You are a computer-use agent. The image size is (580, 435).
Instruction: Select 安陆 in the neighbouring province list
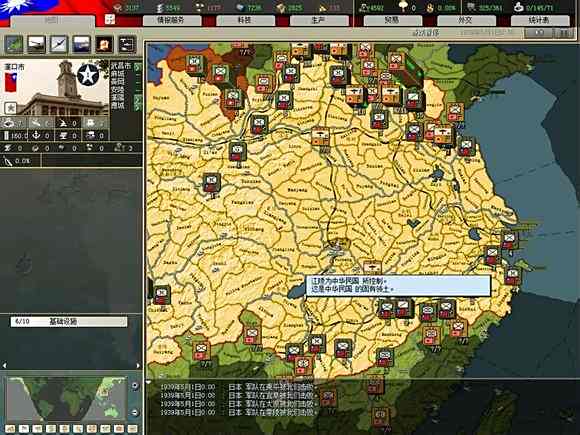[x=118, y=90]
